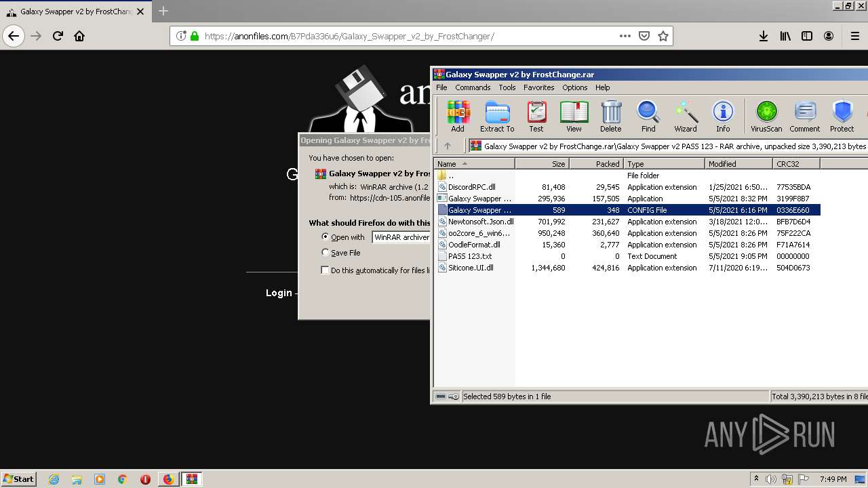Sort file list by Packed column

[x=596, y=163]
